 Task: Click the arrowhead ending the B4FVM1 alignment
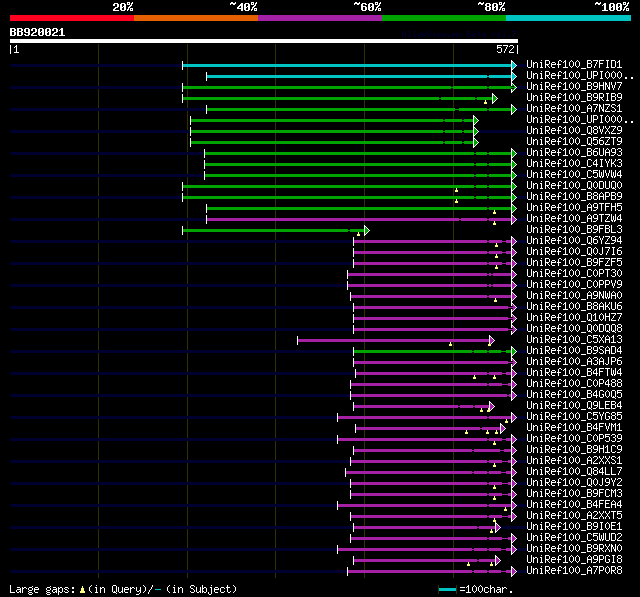(503, 428)
